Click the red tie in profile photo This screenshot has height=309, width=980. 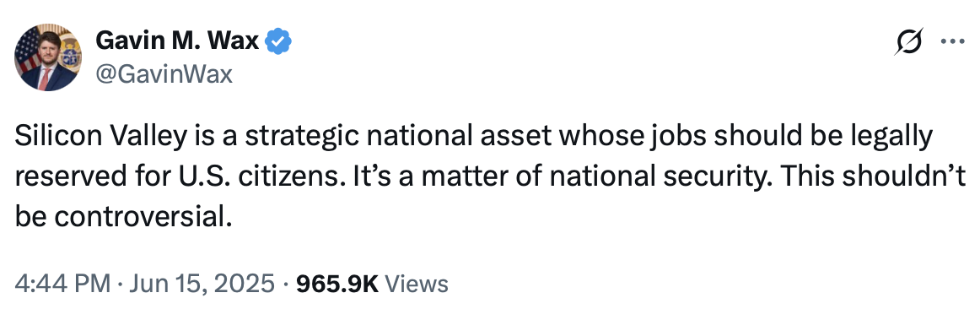(45, 79)
